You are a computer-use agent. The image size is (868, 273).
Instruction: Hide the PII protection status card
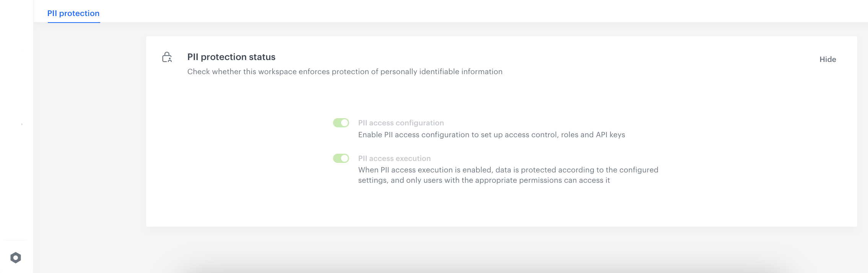827,59
